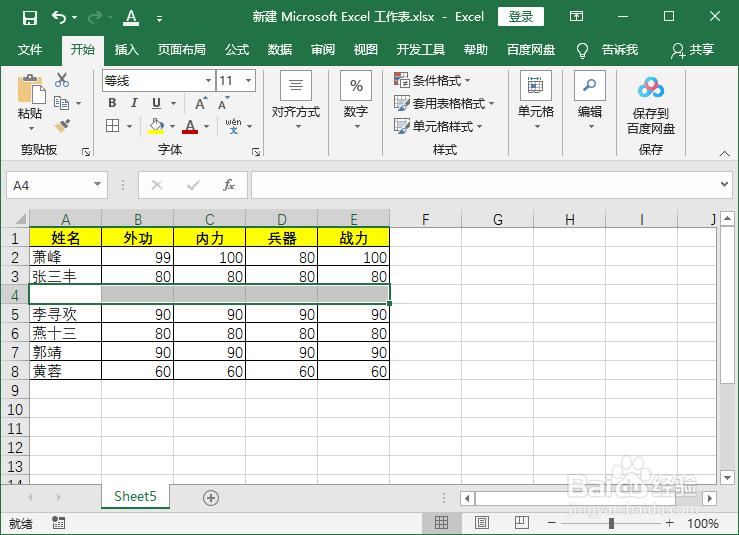This screenshot has width=739, height=535.
Task: Expand the 对齐方式 alignment group
Action: [296, 100]
